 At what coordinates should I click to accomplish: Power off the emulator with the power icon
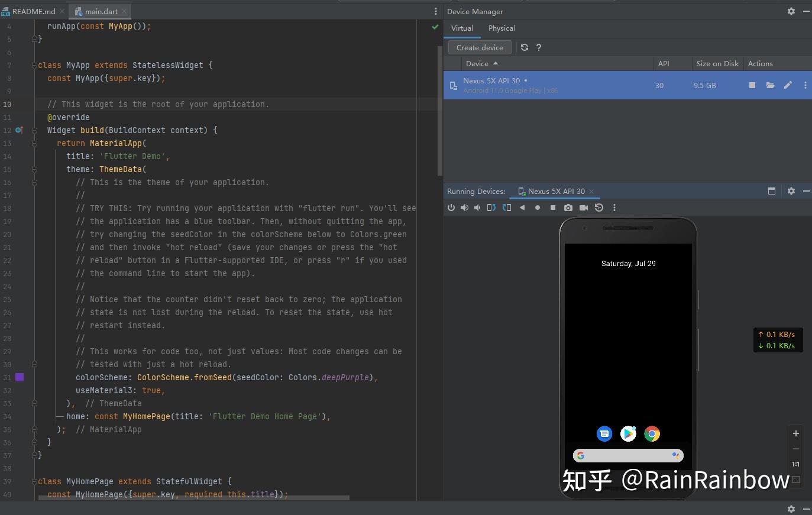tap(452, 208)
